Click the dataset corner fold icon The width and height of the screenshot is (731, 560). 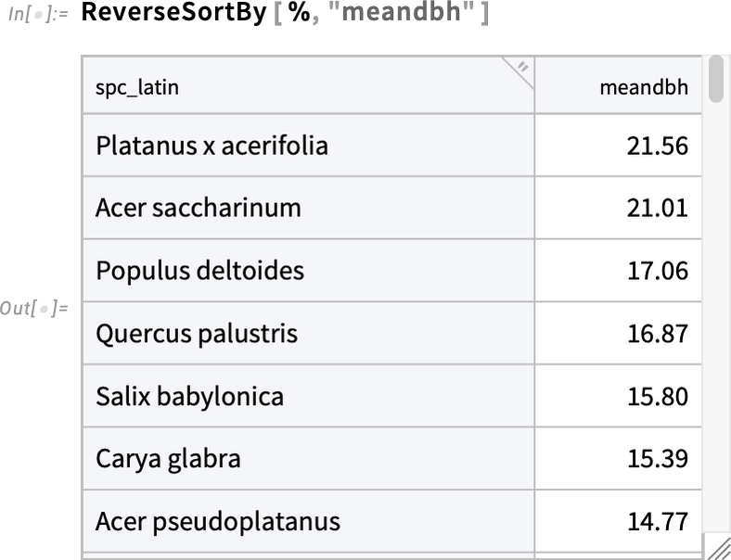pos(521,70)
